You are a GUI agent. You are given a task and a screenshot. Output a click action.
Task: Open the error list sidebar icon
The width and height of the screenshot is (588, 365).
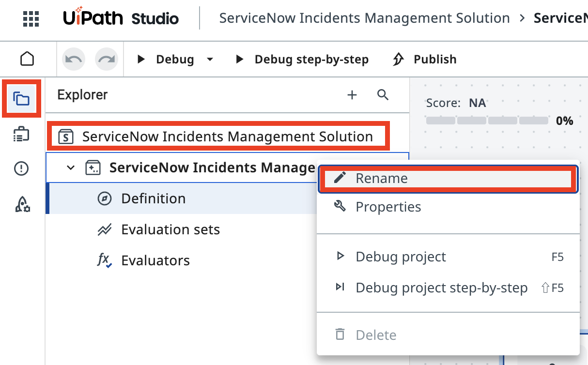[21, 168]
